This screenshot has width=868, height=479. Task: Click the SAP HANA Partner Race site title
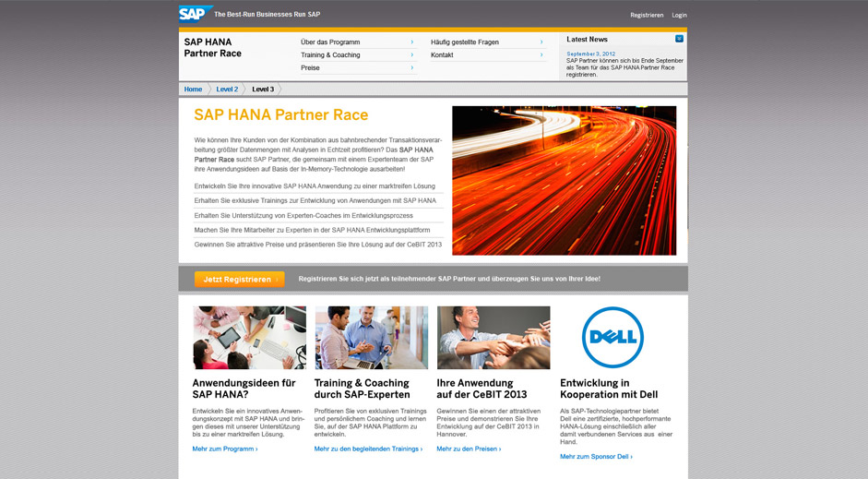[212, 48]
